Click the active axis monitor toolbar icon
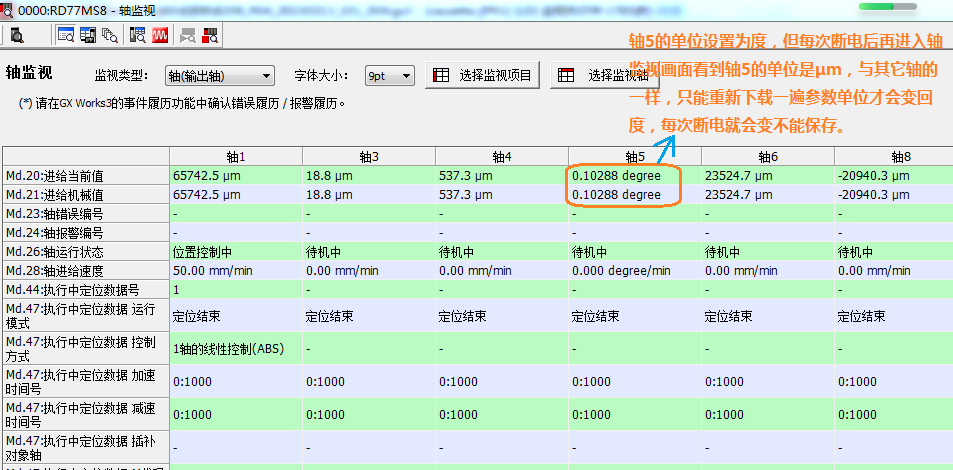 (x=65, y=35)
